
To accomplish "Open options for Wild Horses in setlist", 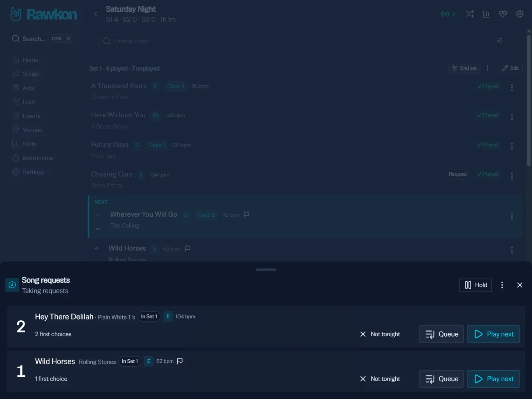I will point(512,250).
